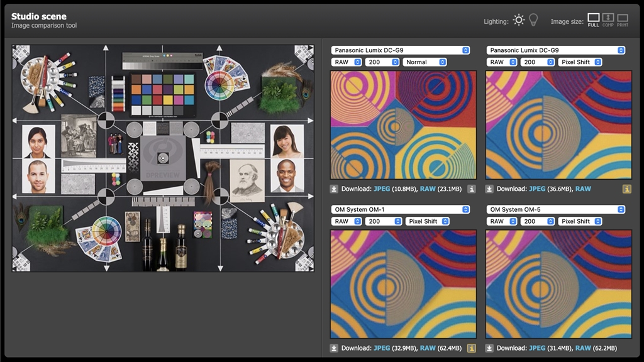Download the JPEG (31.4MB) file
The image size is (644, 362).
[537, 348]
